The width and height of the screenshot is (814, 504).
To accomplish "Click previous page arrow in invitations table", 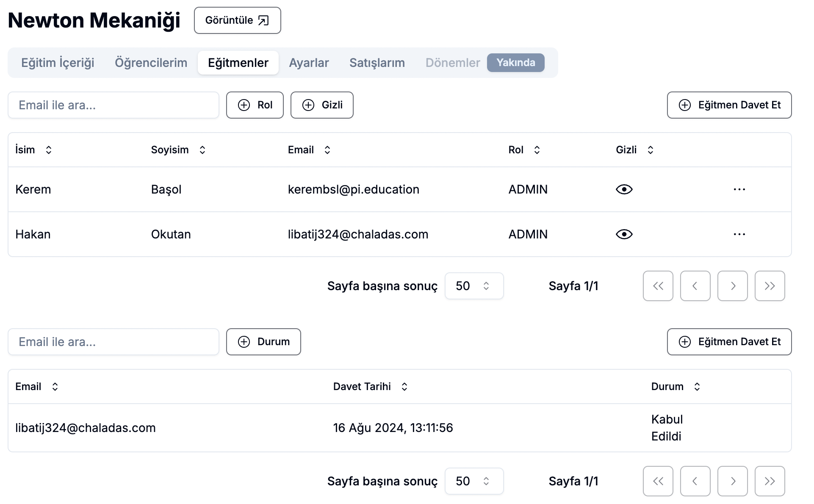I will coord(695,481).
